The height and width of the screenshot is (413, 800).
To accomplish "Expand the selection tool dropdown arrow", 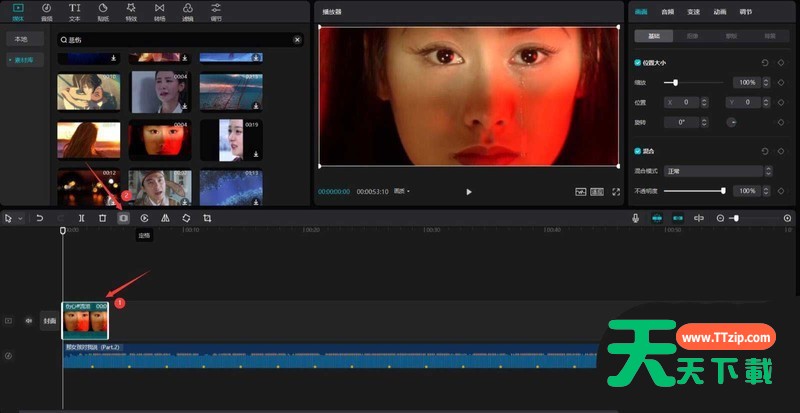I will 19,218.
